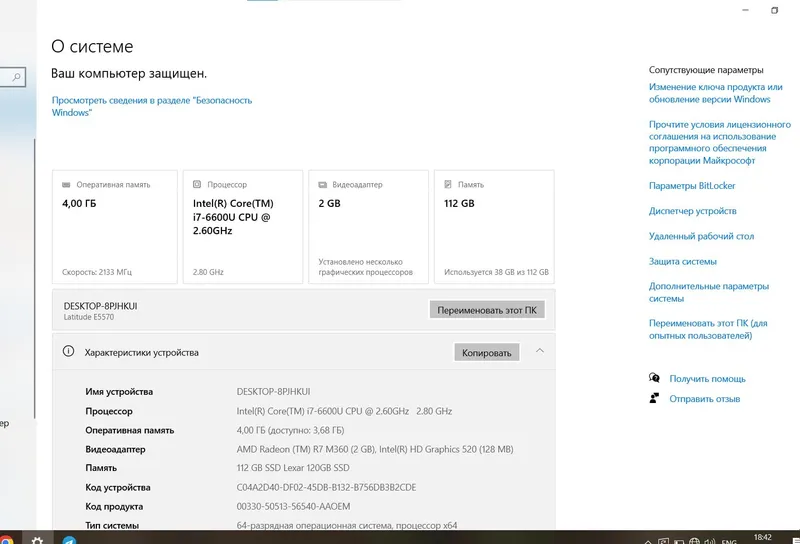Viewport: 800px width, 544px height.
Task: Collapse the Характеристики устройства section chevron
Action: coord(540,351)
